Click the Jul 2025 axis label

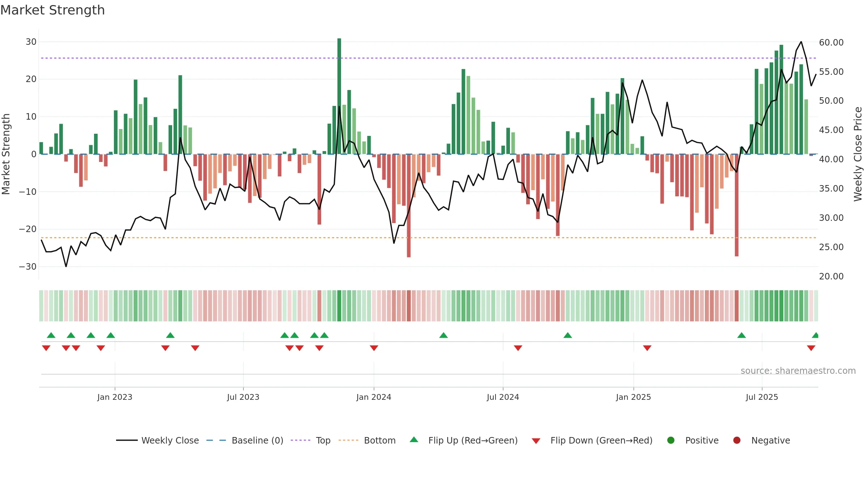(x=762, y=397)
